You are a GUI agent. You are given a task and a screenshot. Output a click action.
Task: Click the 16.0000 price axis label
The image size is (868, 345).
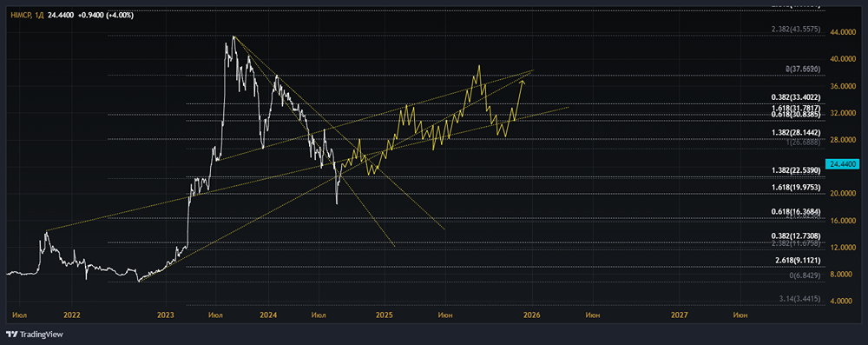(844, 221)
